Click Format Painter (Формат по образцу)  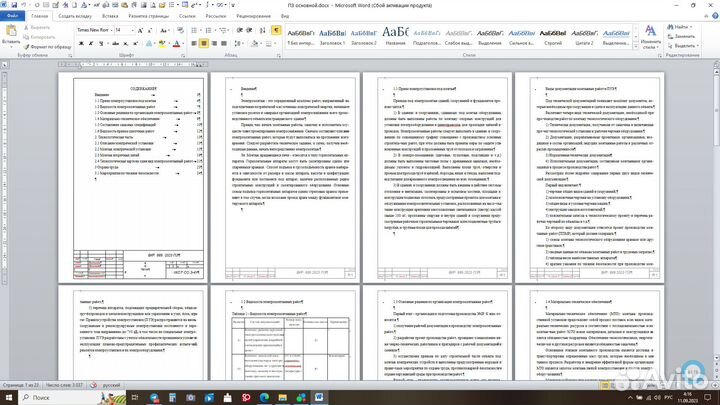pos(47,46)
